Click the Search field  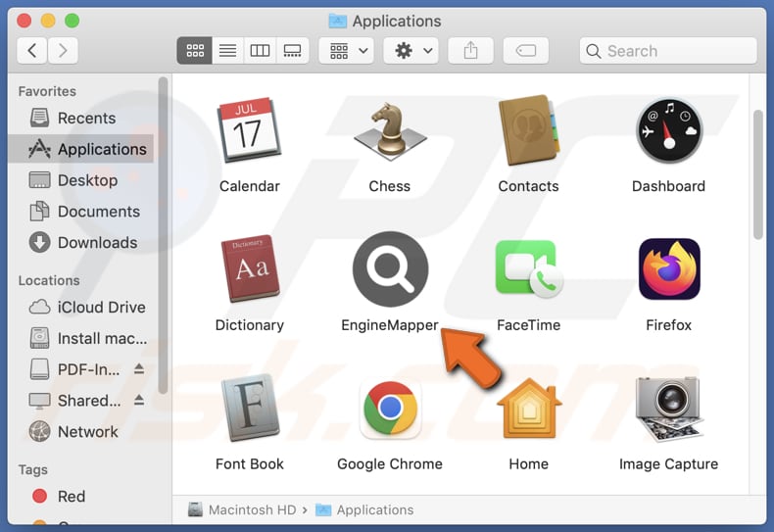click(668, 51)
